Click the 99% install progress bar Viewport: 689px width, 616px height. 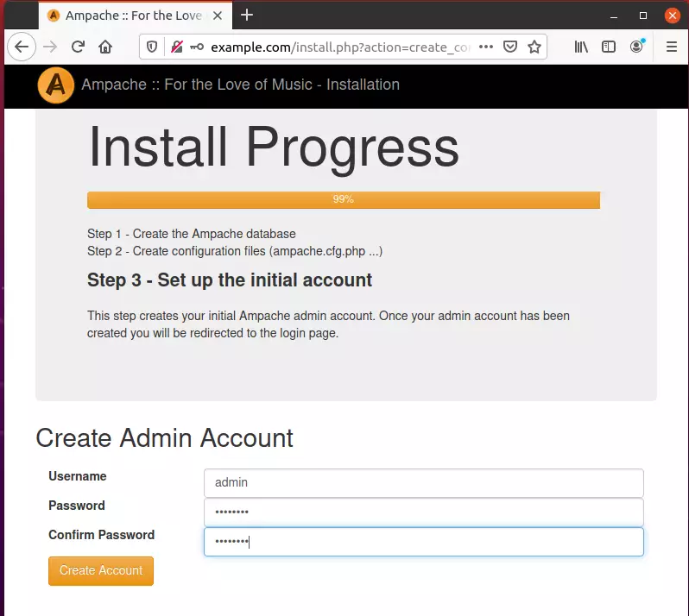(343, 200)
